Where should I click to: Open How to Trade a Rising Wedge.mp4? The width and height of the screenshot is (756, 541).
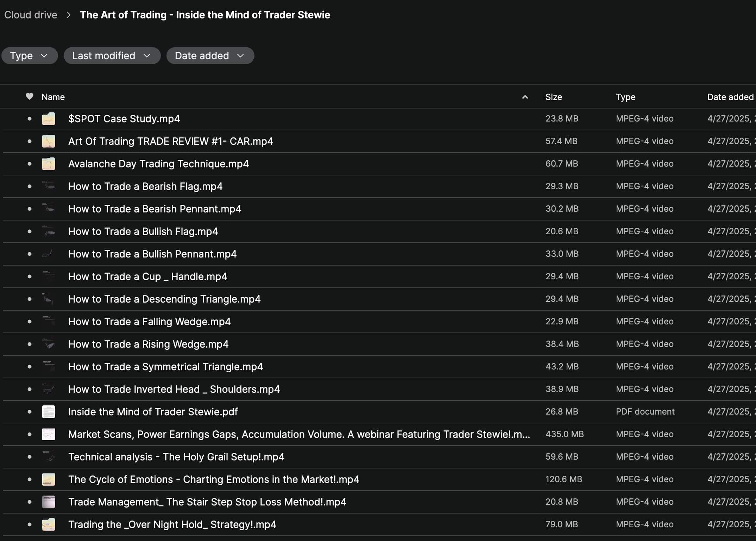pyautogui.click(x=148, y=344)
